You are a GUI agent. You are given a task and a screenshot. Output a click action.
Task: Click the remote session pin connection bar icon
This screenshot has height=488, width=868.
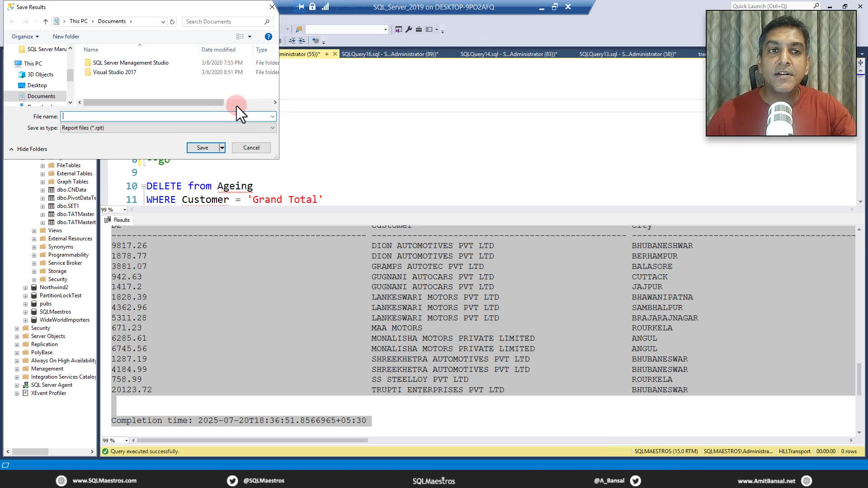coord(301,7)
